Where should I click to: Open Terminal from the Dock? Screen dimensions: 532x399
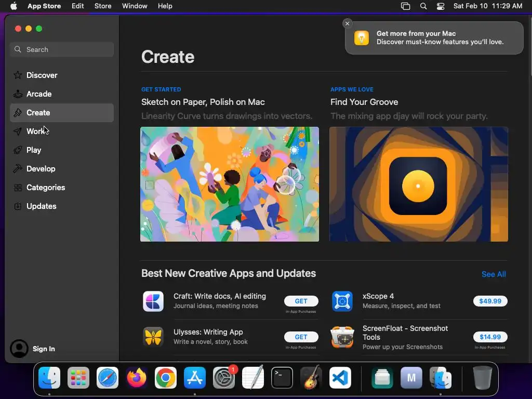click(282, 378)
